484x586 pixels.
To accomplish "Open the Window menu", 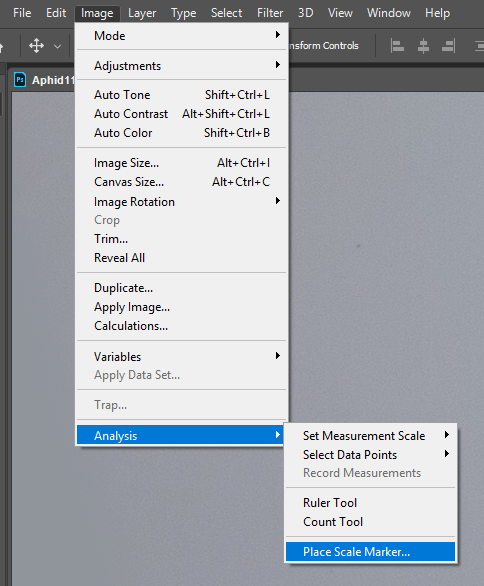I will point(389,13).
